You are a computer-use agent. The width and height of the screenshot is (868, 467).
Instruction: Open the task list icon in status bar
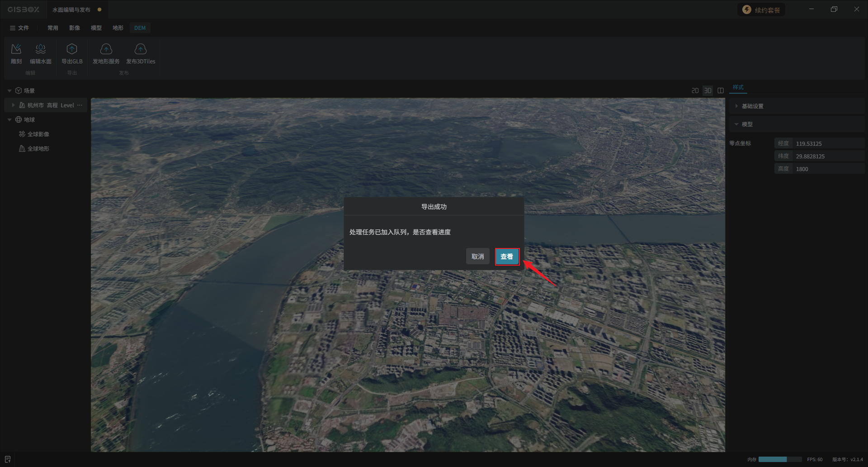(x=8, y=459)
